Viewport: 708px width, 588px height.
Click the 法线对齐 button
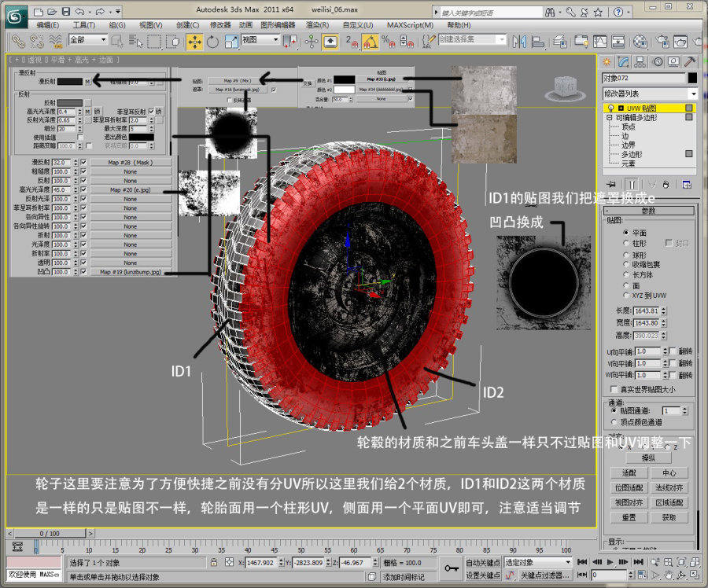point(669,488)
